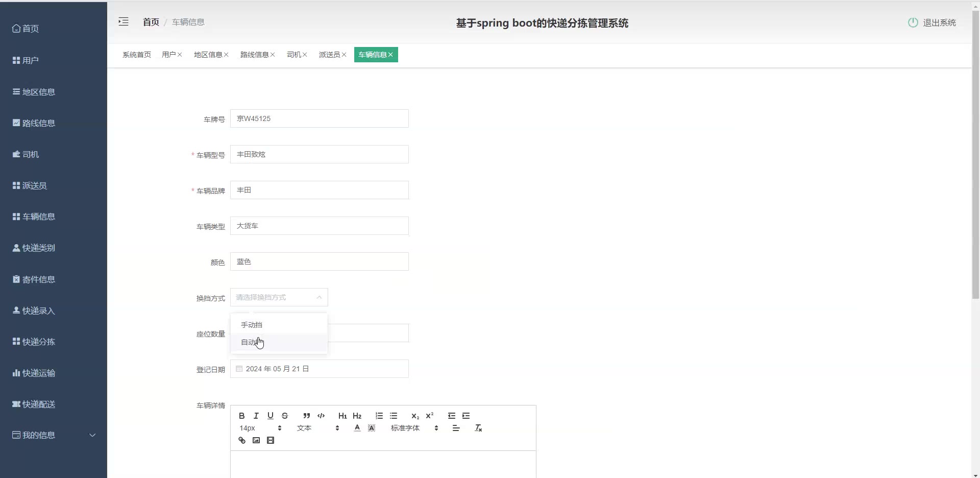Image resolution: width=980 pixels, height=478 pixels.
Task: Close the 司机 tab
Action: 305,55
